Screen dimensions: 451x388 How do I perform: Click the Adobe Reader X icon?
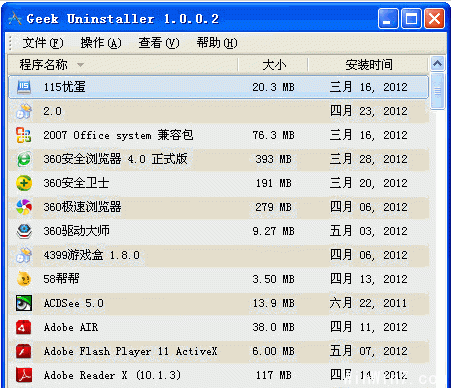[x=24, y=375]
